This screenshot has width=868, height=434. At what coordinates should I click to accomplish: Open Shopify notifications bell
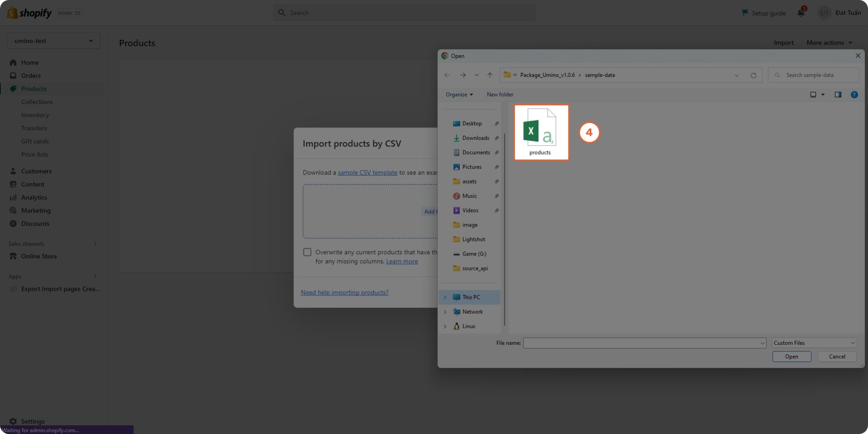pos(801,13)
